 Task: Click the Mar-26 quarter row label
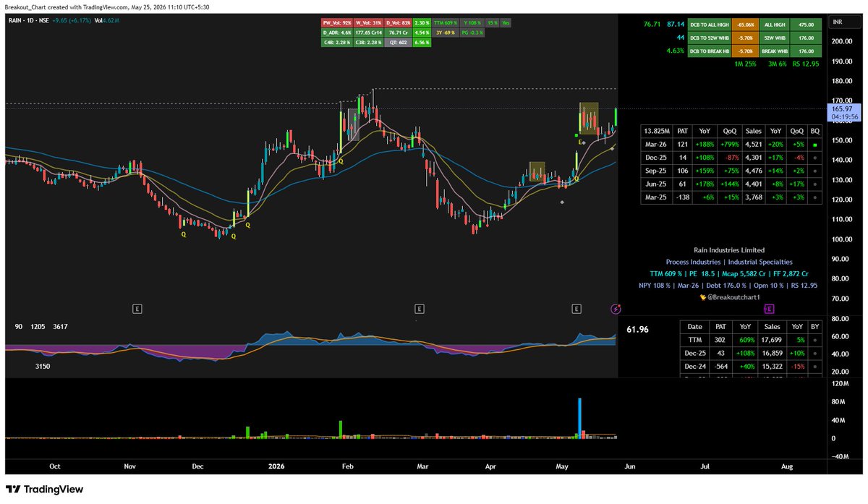[656, 145]
